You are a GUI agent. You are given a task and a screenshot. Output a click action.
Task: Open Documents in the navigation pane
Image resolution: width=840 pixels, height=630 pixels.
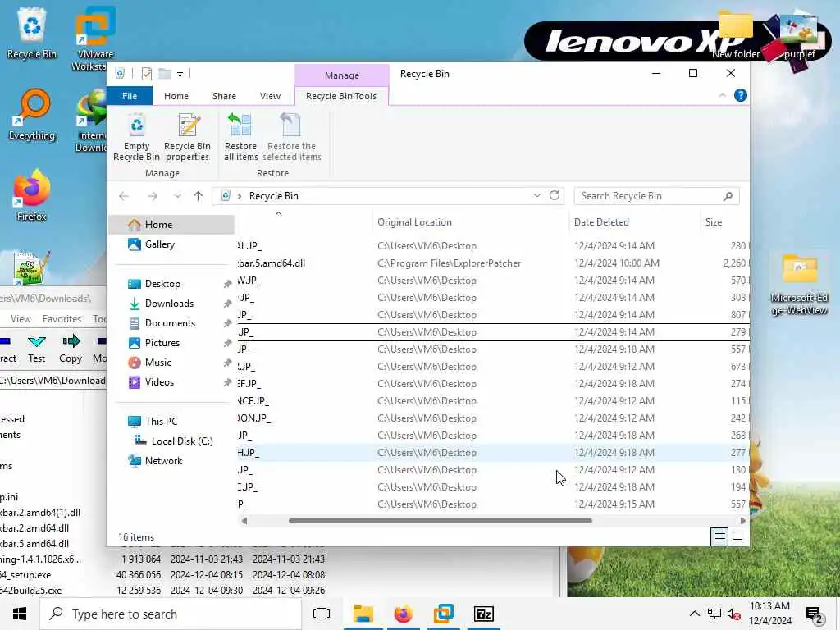click(x=171, y=323)
